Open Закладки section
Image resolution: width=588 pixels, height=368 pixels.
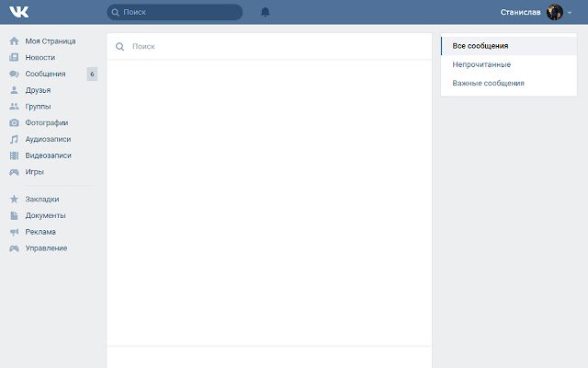pos(42,199)
